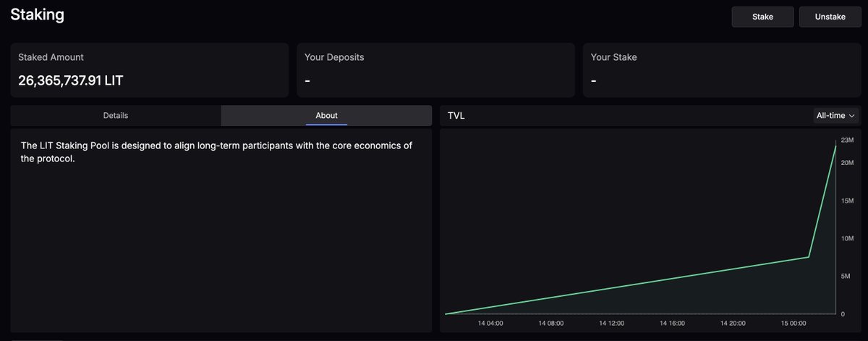868x341 pixels.
Task: Click the Staked Amount label
Action: [51, 56]
